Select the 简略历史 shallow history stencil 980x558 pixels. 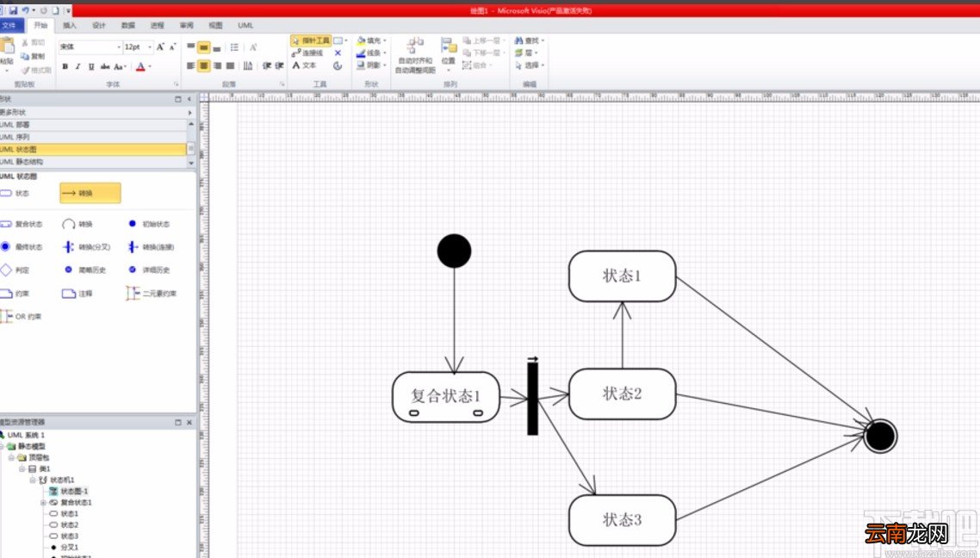tap(85, 270)
